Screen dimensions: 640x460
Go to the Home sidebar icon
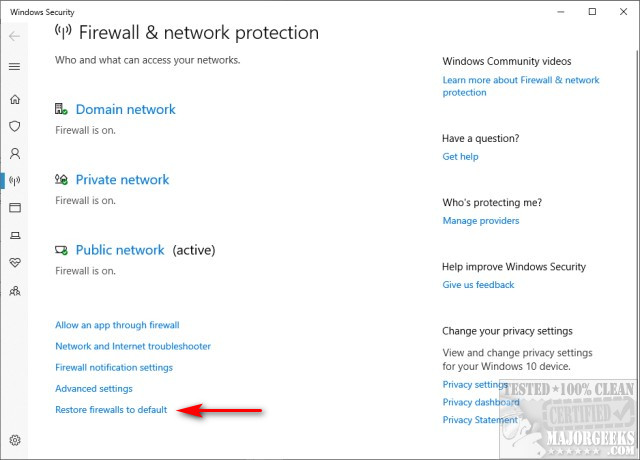14,99
